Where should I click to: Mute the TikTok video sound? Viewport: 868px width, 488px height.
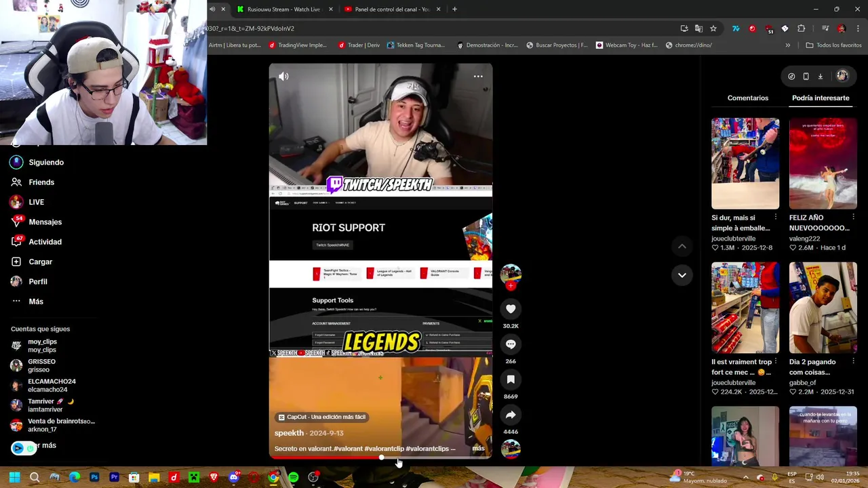click(x=283, y=77)
